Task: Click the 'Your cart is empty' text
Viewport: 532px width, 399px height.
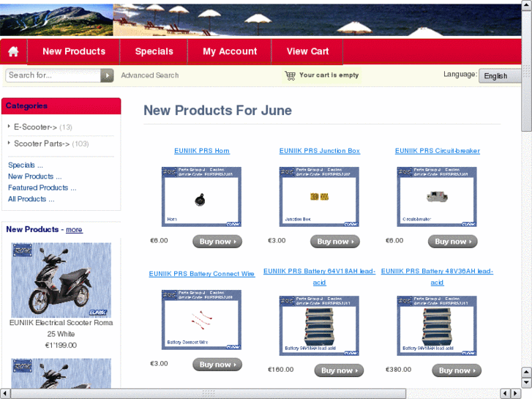Action: pos(329,75)
